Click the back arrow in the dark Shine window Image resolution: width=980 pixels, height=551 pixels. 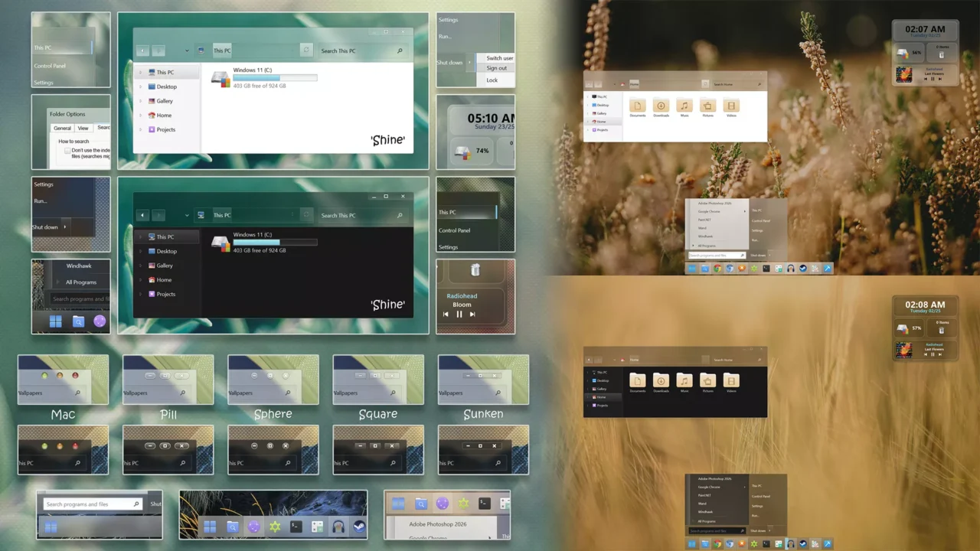[x=142, y=215]
